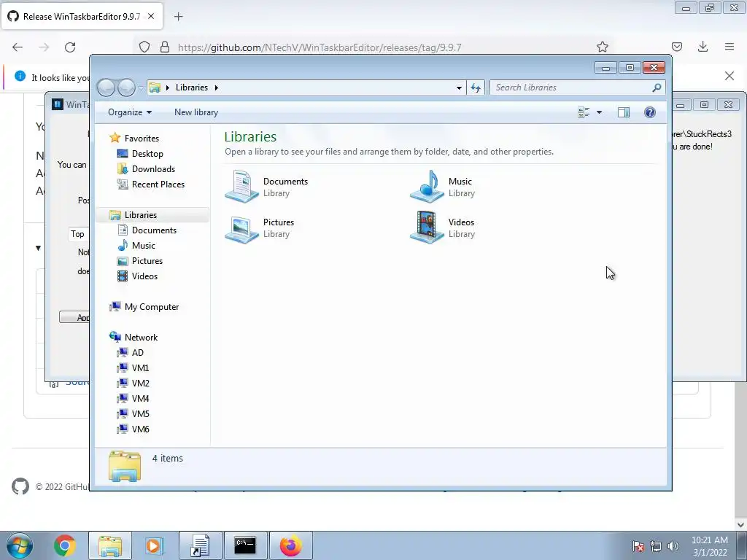The height and width of the screenshot is (560, 747).
Task: Click the volume tray icon
Action: pyautogui.click(x=673, y=546)
